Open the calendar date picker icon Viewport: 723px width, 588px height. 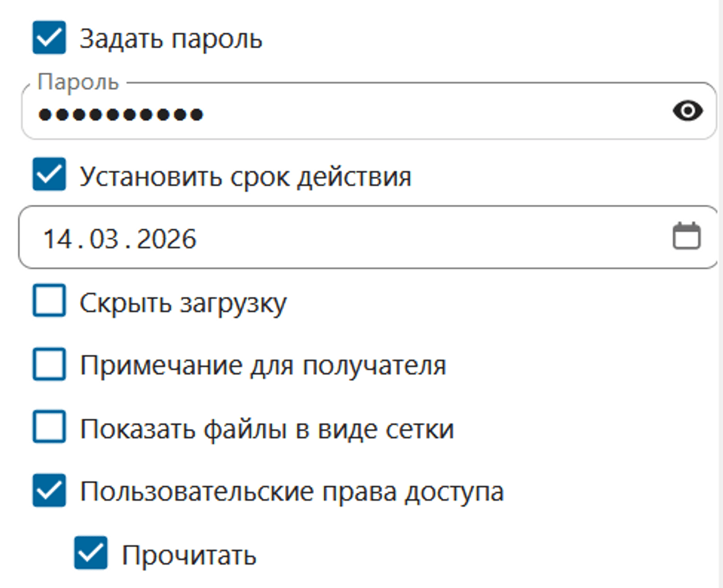pos(686,236)
